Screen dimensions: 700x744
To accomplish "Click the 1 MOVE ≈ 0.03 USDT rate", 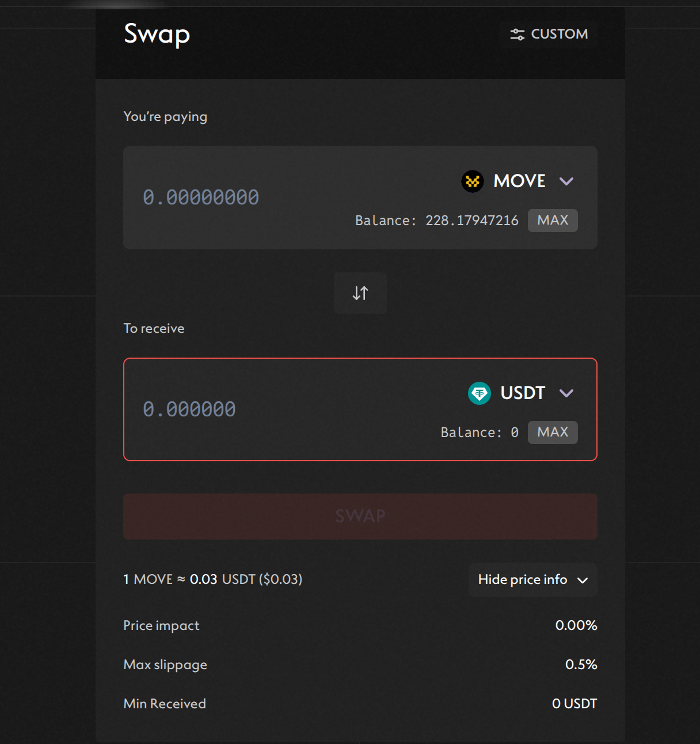I will (213, 579).
